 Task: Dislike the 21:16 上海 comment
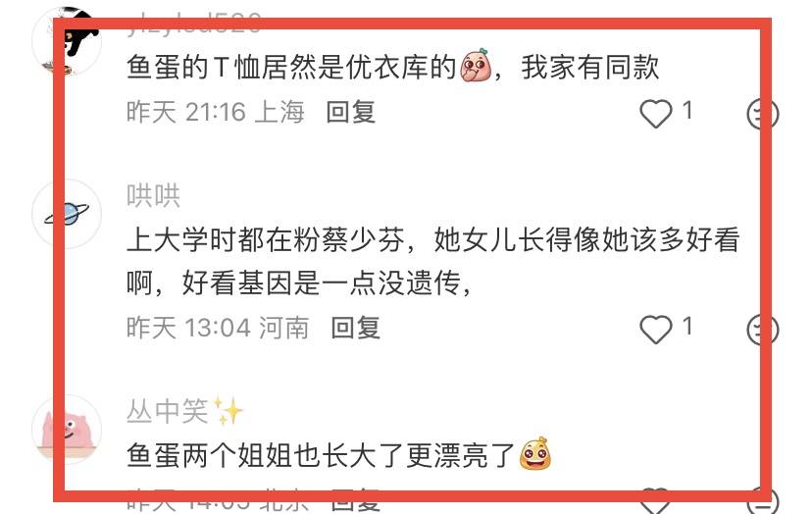[x=762, y=114]
